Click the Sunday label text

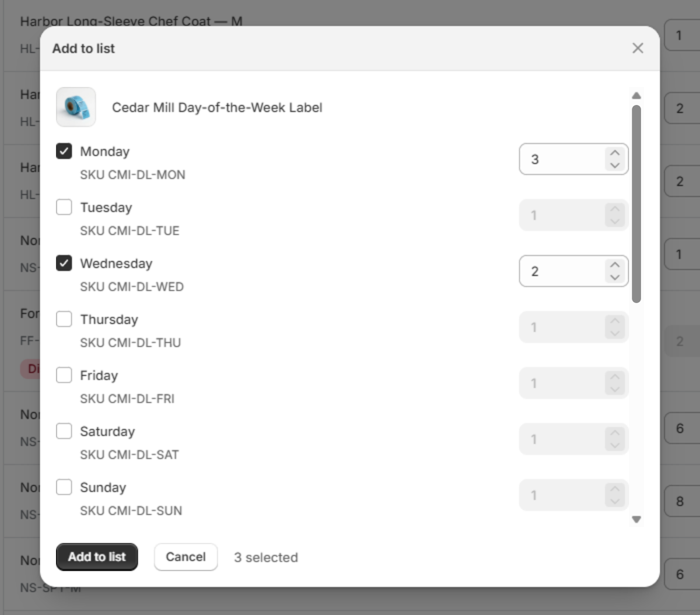coord(103,488)
